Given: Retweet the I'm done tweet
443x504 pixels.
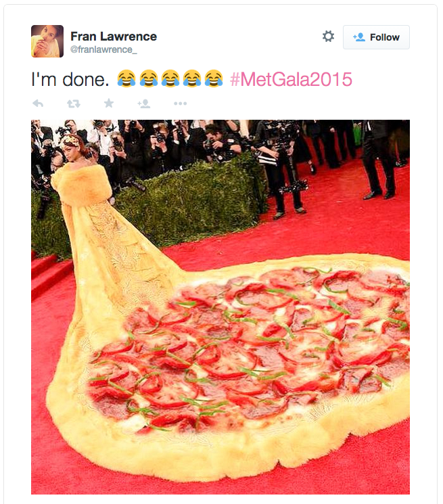Looking at the screenshot, I should [74, 104].
